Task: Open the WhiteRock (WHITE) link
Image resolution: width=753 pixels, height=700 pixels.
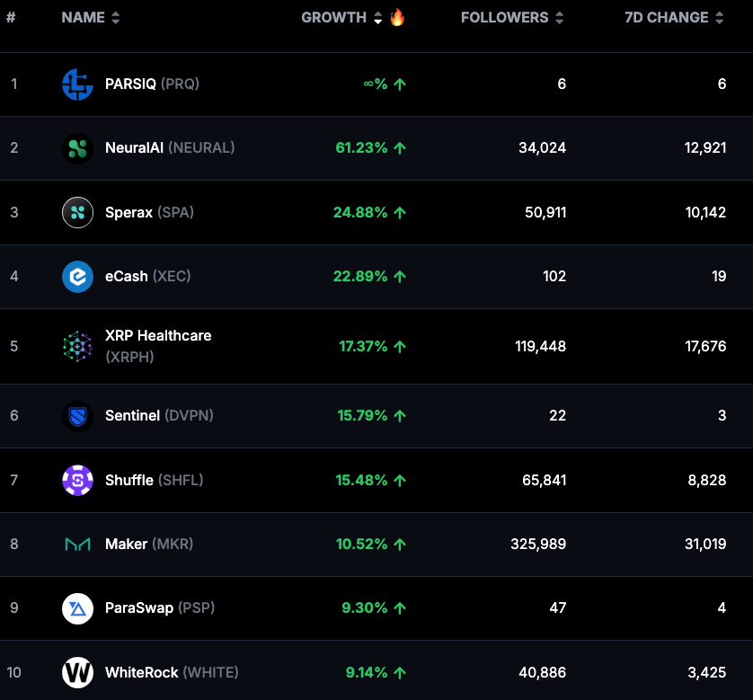Action: pyautogui.click(x=172, y=672)
